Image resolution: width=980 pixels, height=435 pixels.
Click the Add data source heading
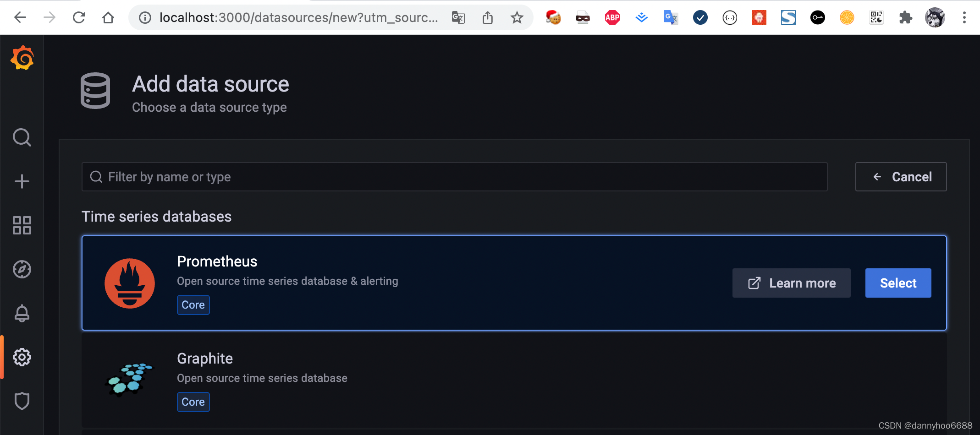(211, 84)
